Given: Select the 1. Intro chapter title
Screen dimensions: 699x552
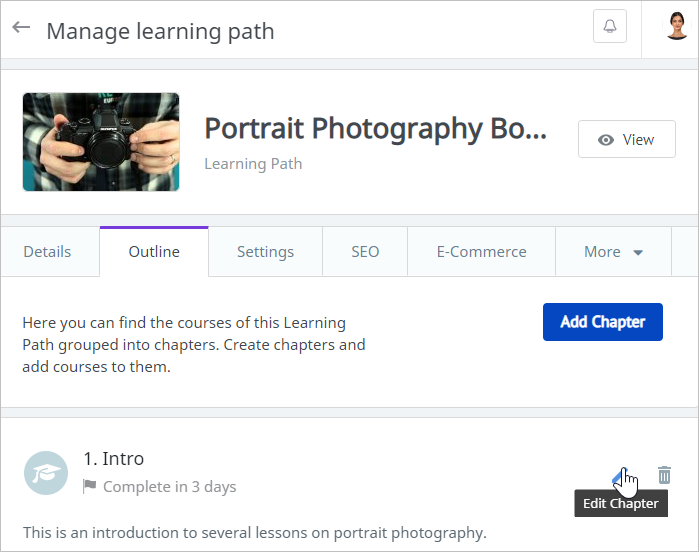Looking at the screenshot, I should tap(114, 459).
